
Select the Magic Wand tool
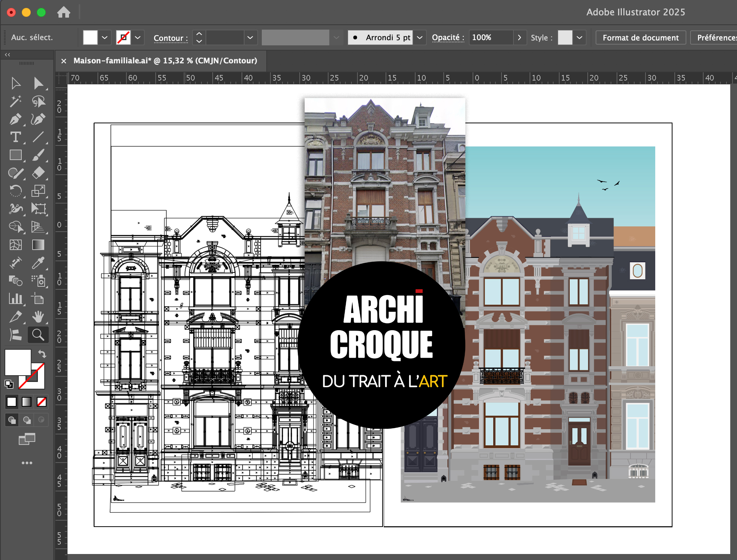coord(15,101)
